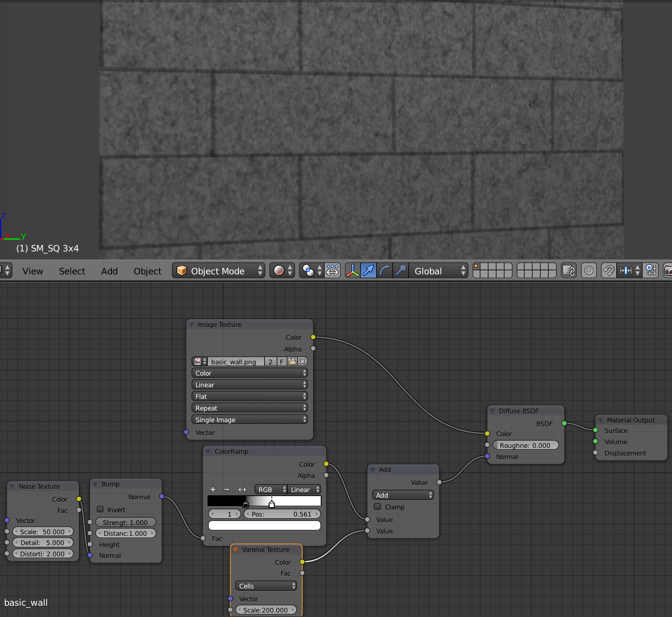Enable the Invert checkbox in Bump node
The image size is (672, 617).
pos(100,509)
